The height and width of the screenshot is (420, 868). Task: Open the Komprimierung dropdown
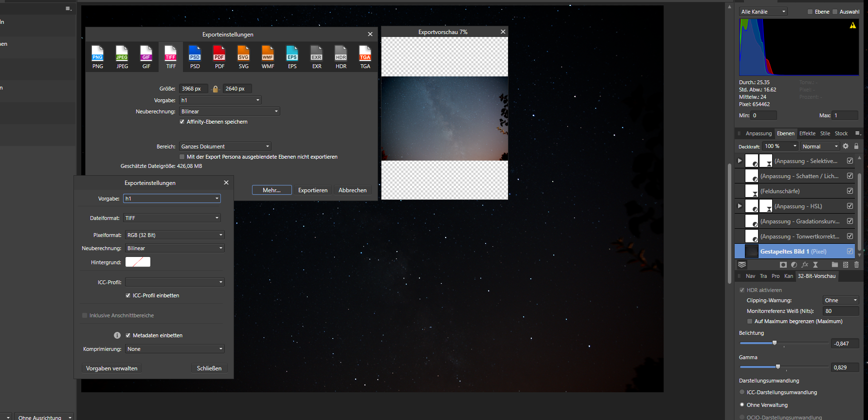(175, 349)
